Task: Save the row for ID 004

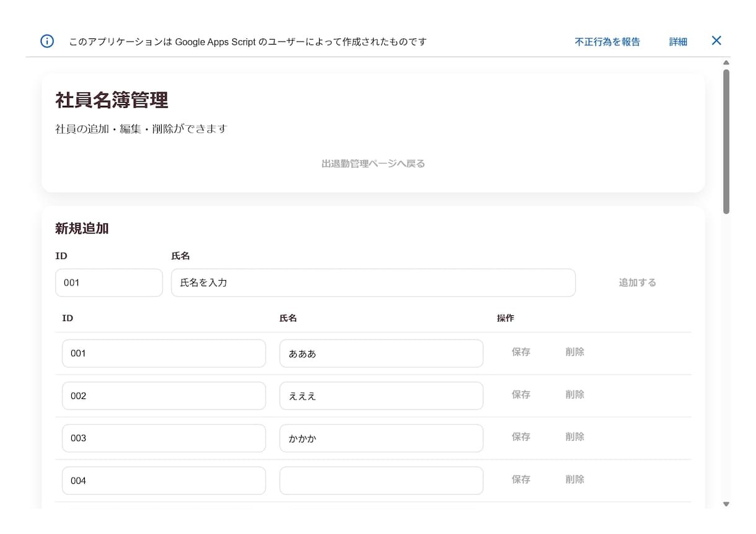Action: coord(521,479)
